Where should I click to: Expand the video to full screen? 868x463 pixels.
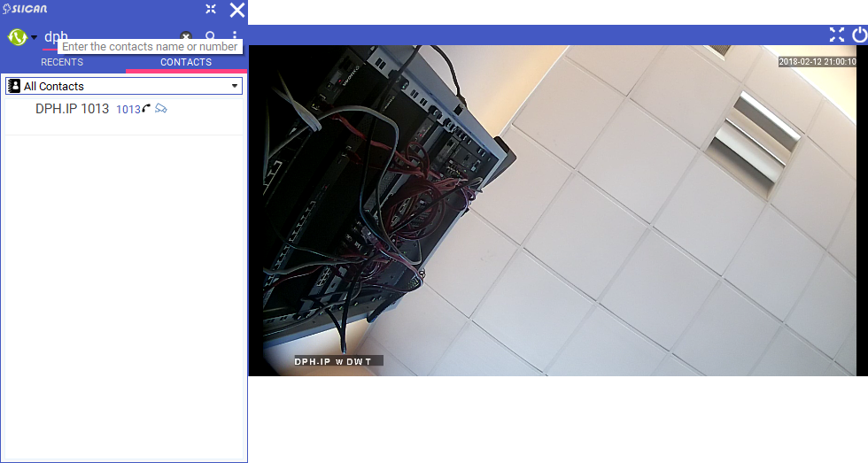[836, 35]
